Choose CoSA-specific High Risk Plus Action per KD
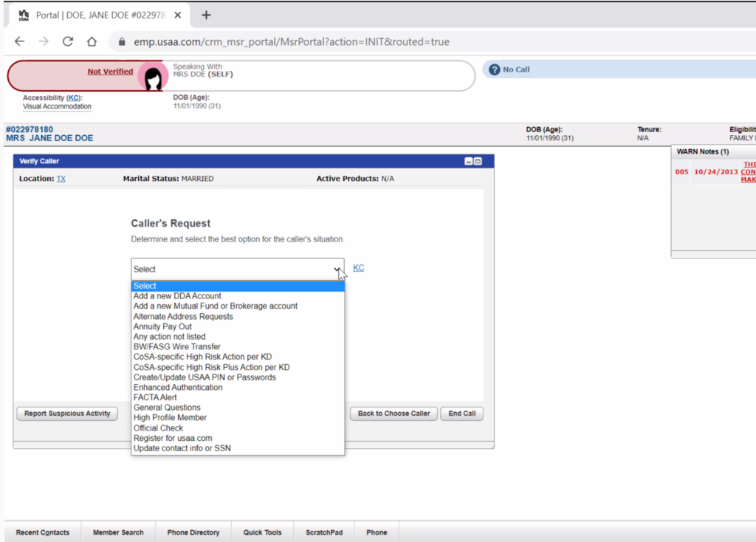This screenshot has width=756, height=542. tap(238, 367)
